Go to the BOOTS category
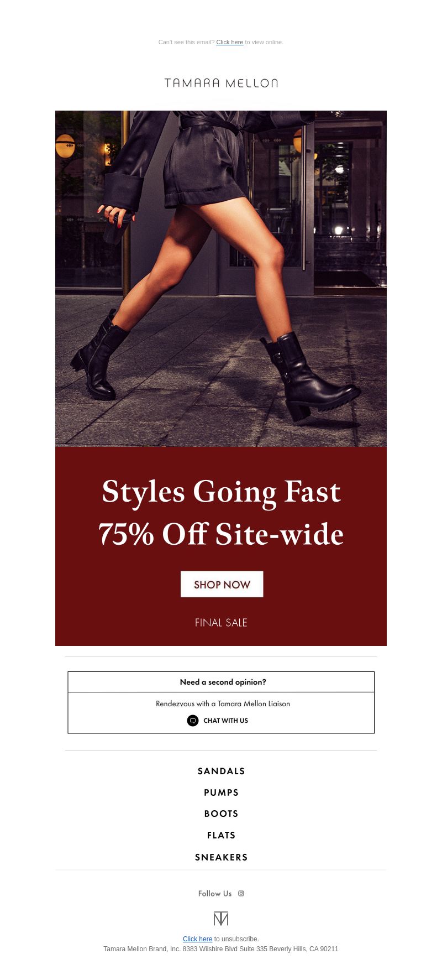 click(221, 814)
